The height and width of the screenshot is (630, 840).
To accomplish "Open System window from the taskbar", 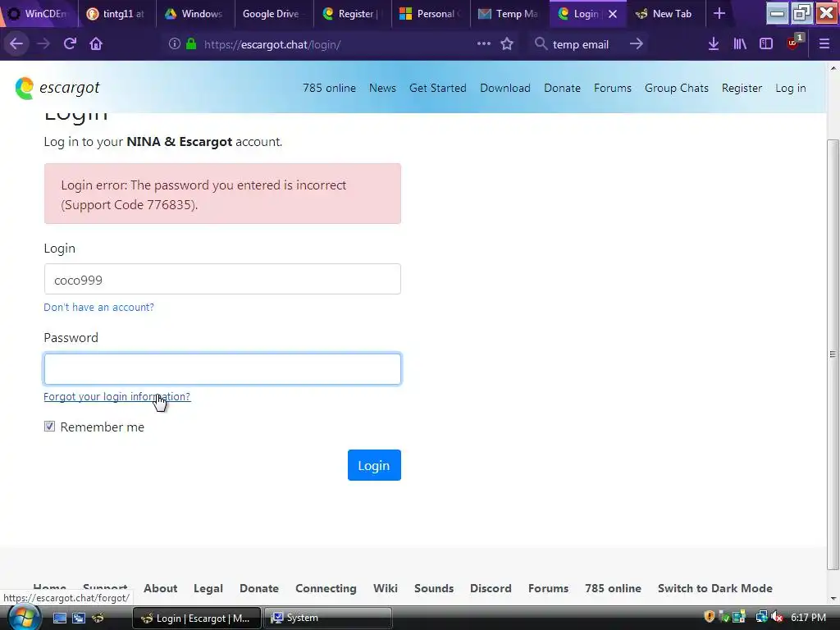I will click(328, 618).
